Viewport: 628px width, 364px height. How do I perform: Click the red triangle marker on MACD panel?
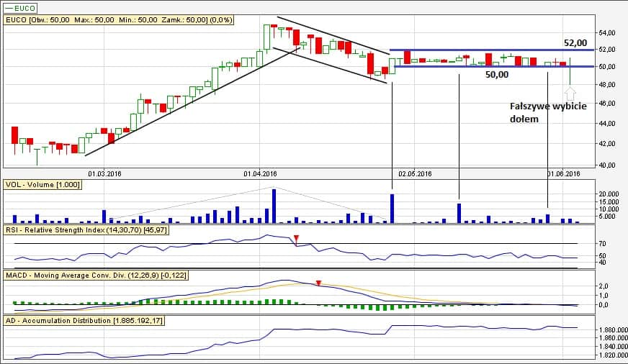(x=319, y=283)
